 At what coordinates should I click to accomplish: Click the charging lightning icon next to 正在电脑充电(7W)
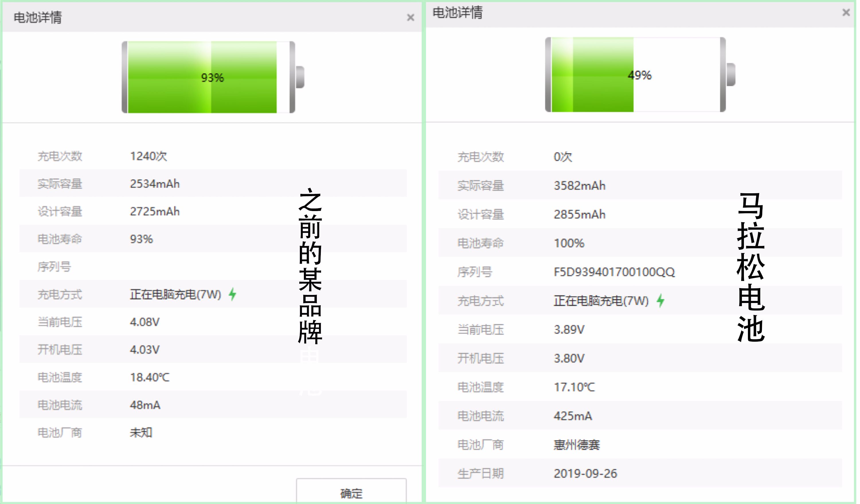661,301
